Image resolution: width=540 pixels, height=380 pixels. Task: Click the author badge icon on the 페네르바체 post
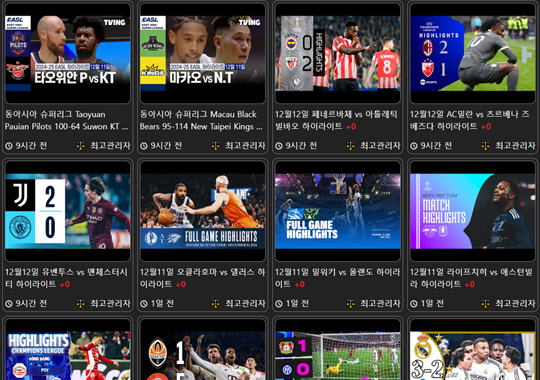351,146
